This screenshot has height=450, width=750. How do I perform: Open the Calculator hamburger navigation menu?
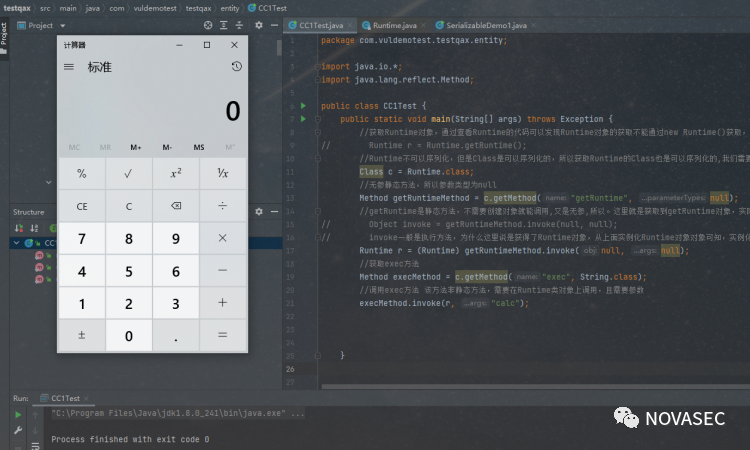coord(69,67)
